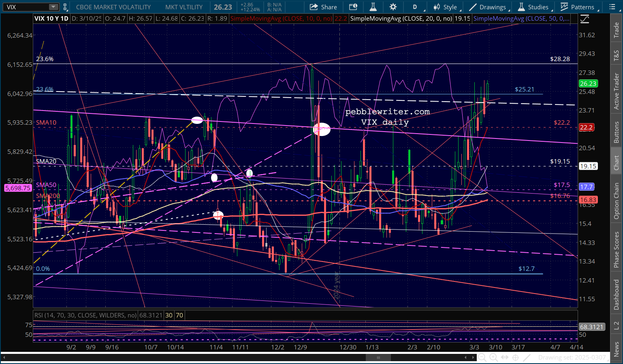Click the magenta 5,698.75 left axis bubble
The height and width of the screenshot is (364, 623).
tap(18, 188)
